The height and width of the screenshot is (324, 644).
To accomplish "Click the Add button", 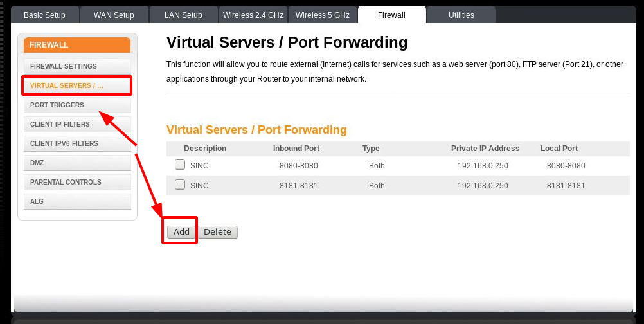I will tap(181, 232).
